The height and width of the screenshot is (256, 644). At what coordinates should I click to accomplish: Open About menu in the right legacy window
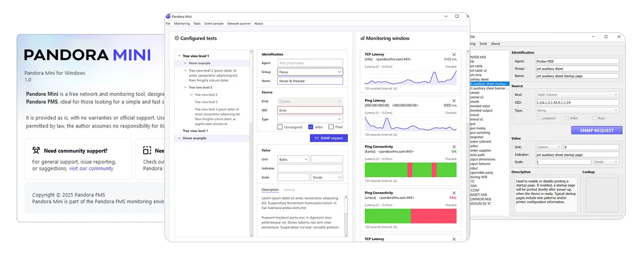[x=496, y=44]
